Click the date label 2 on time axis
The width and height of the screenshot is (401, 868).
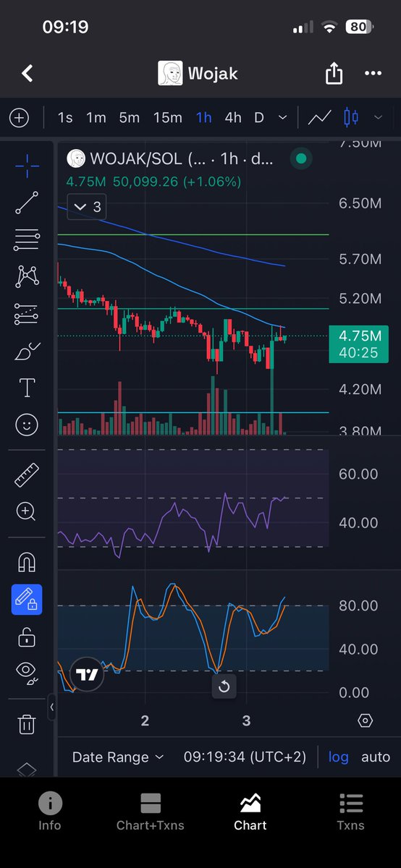pyautogui.click(x=145, y=720)
